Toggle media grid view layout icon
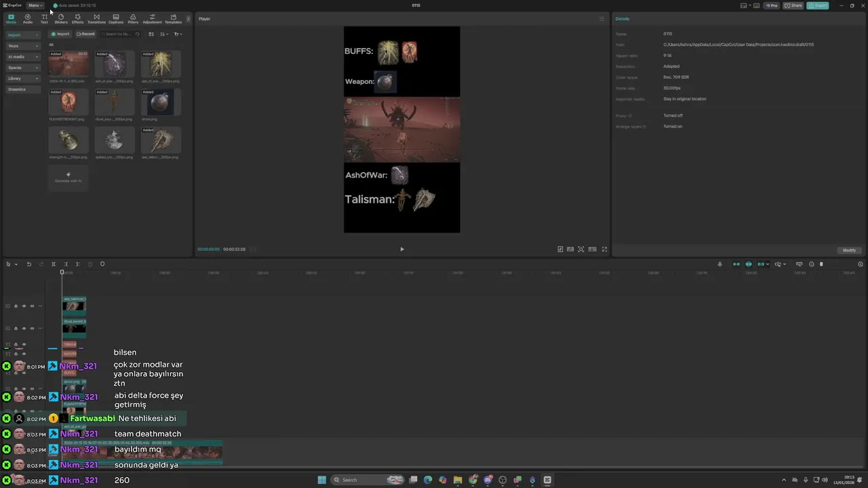 coord(151,34)
